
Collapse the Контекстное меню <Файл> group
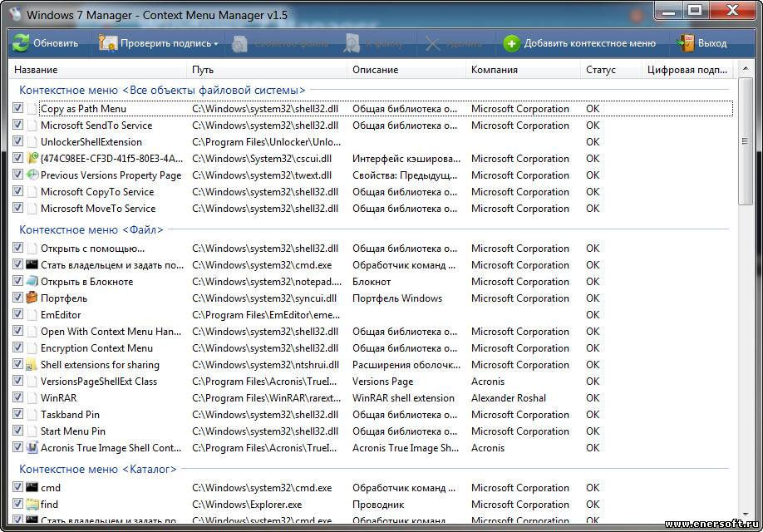91,229
